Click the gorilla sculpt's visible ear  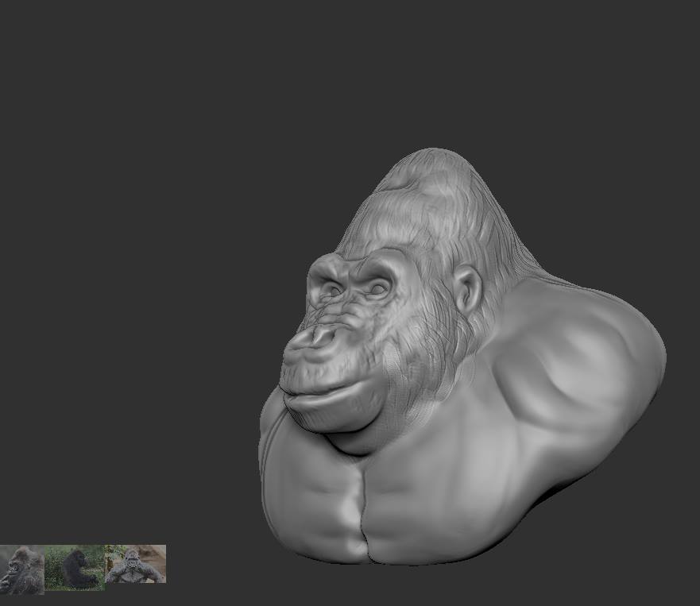coord(467,290)
